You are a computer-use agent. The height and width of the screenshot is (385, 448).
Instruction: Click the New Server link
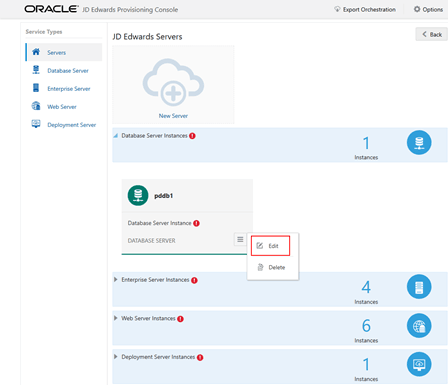(x=173, y=116)
